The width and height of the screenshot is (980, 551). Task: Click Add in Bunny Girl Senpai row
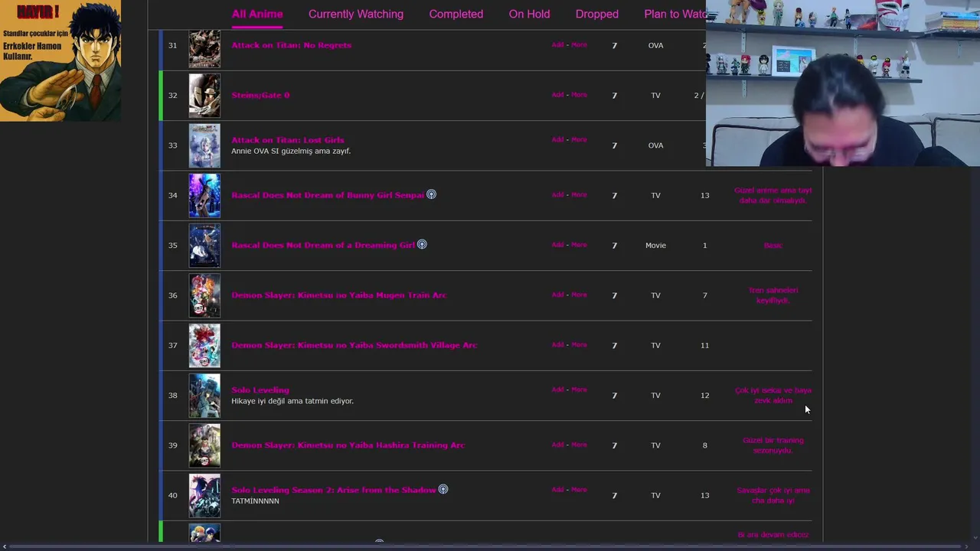pyautogui.click(x=557, y=195)
